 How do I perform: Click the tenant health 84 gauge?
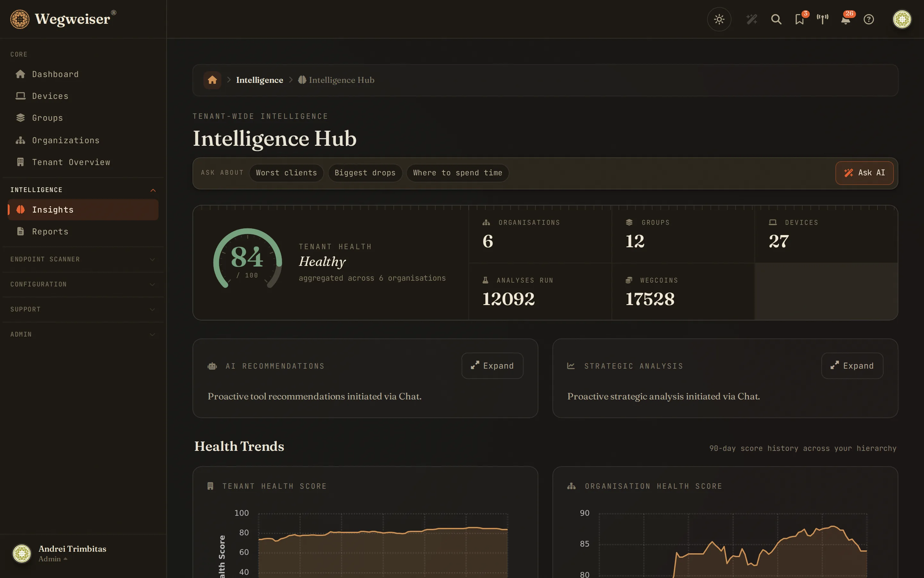(x=247, y=259)
